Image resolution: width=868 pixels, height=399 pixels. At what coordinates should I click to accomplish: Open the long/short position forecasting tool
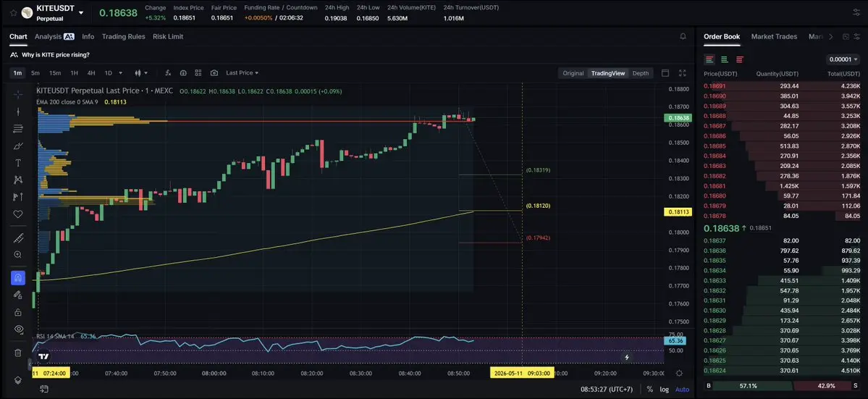tap(17, 196)
